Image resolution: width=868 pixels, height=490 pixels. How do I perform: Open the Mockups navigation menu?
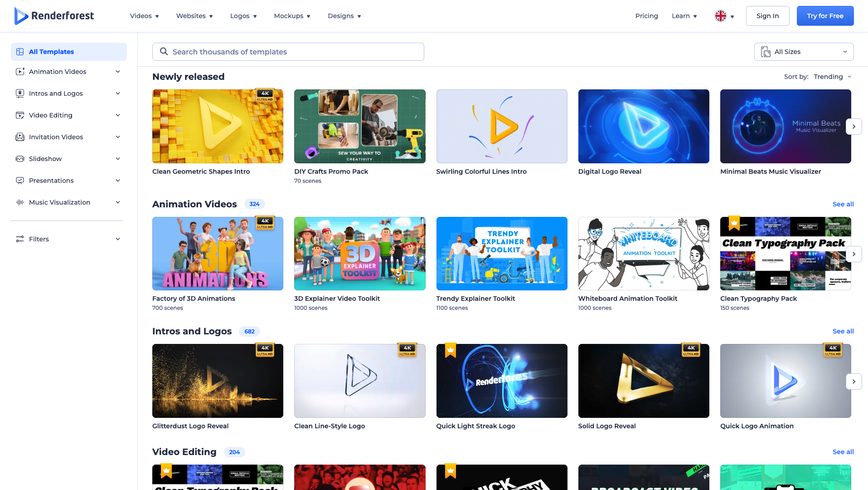click(x=292, y=16)
